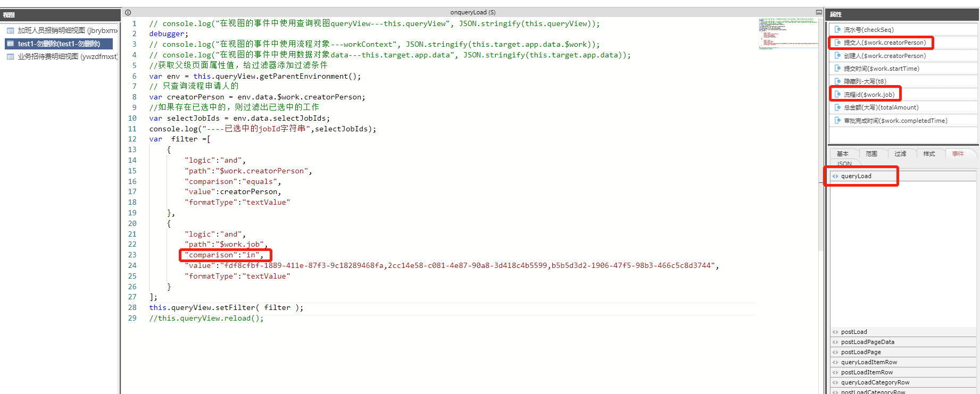Click the "path":"$work.job" code line
The image size is (980, 394).
226,245
